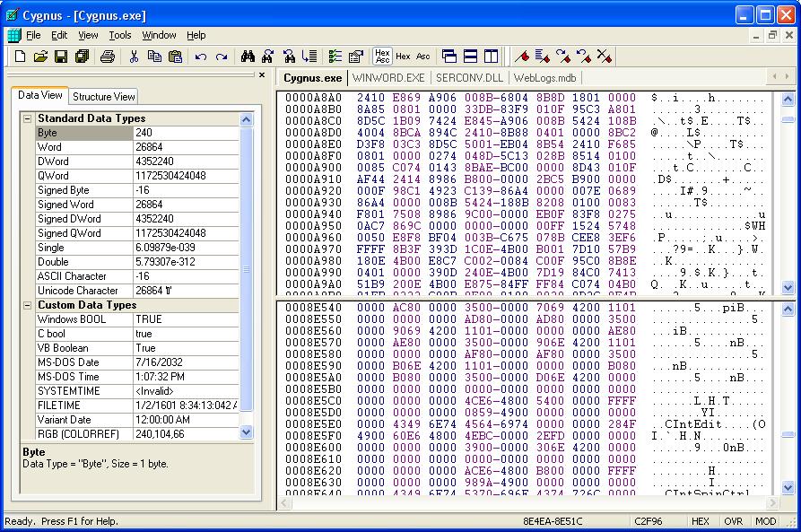This screenshot has width=801, height=532.
Task: Select the Byte row showing value 240
Action: tap(108, 133)
